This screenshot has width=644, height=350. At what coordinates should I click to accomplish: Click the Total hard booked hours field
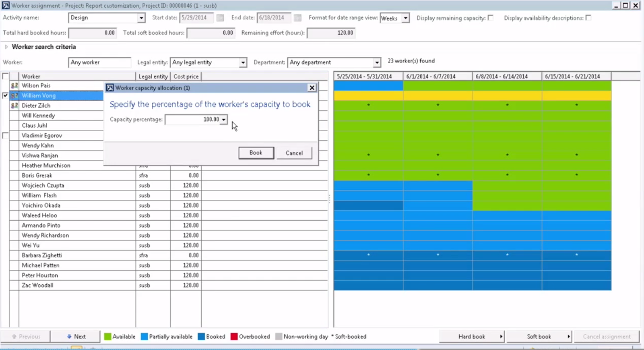[93, 33]
